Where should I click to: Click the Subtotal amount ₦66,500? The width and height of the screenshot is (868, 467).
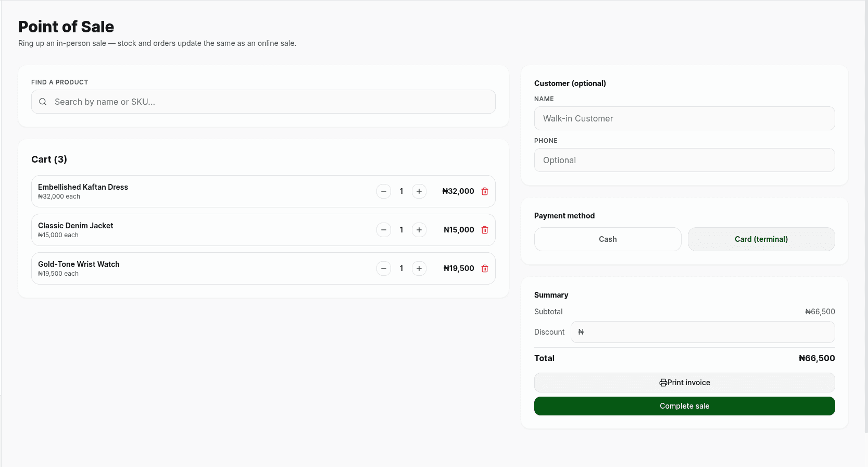(x=820, y=312)
